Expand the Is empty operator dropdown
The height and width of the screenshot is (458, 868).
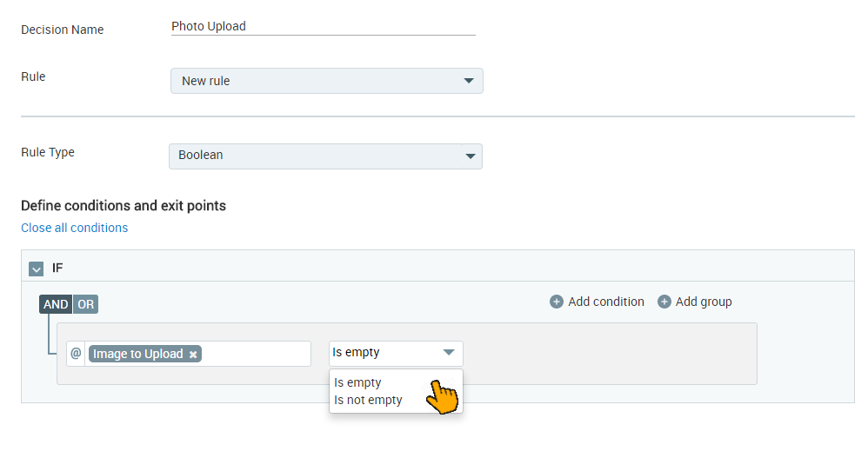click(x=396, y=353)
